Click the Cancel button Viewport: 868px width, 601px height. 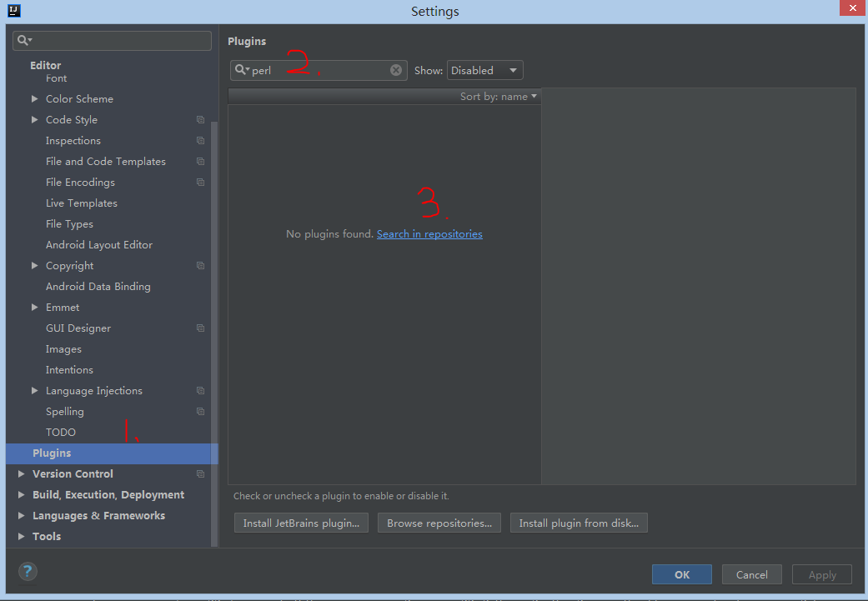(x=751, y=574)
